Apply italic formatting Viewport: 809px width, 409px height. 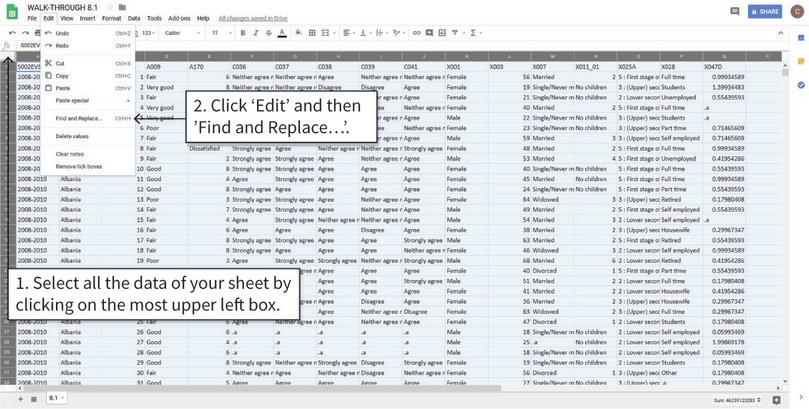pos(255,33)
